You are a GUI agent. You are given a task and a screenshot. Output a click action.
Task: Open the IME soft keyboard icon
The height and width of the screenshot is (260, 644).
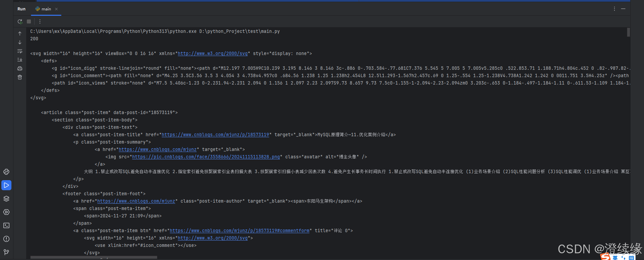click(x=632, y=258)
